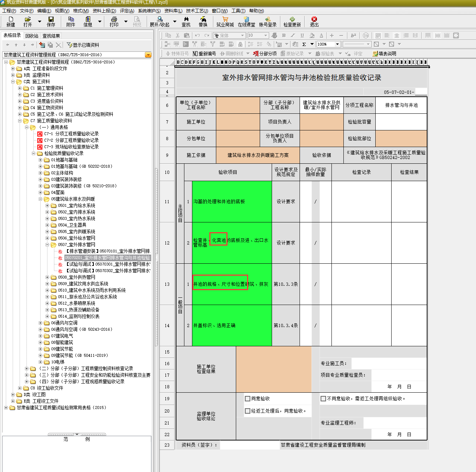The image size is (476, 472).
Task: Open the font size 10 dropdown
Action: coord(266,35)
